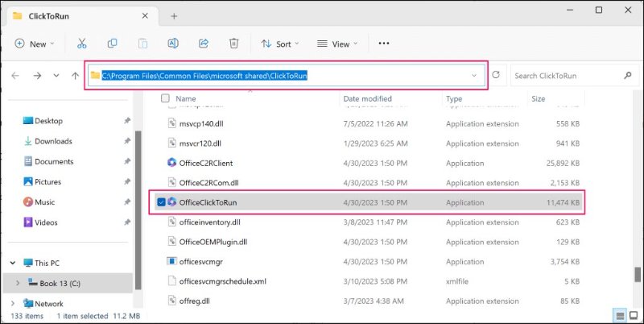Viewport: 644px width, 324px height.
Task: Click the Cut scissors icon
Action: coord(82,44)
